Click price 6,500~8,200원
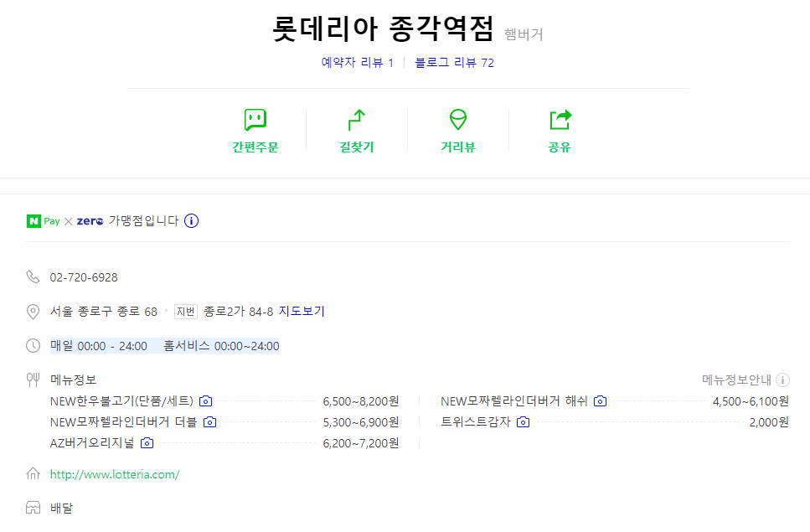This screenshot has height=532, width=810. (x=360, y=401)
